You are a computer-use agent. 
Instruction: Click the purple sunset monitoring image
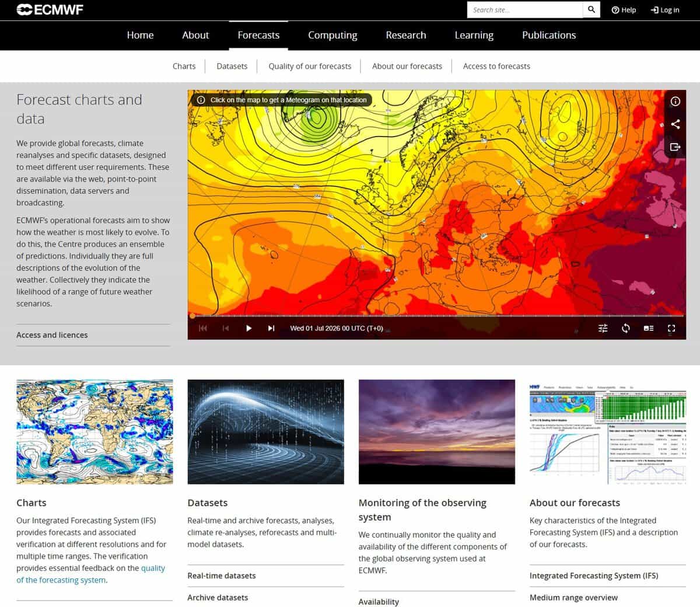[437, 431]
